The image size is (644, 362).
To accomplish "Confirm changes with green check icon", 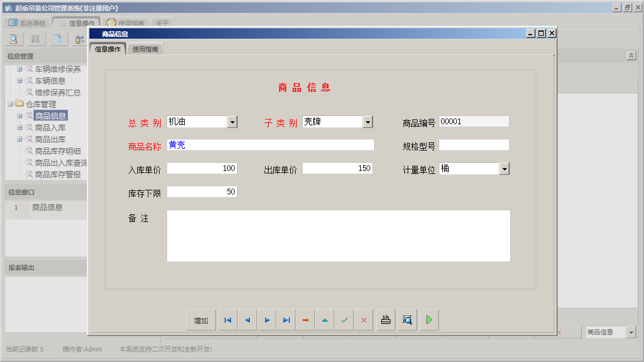I will [344, 319].
